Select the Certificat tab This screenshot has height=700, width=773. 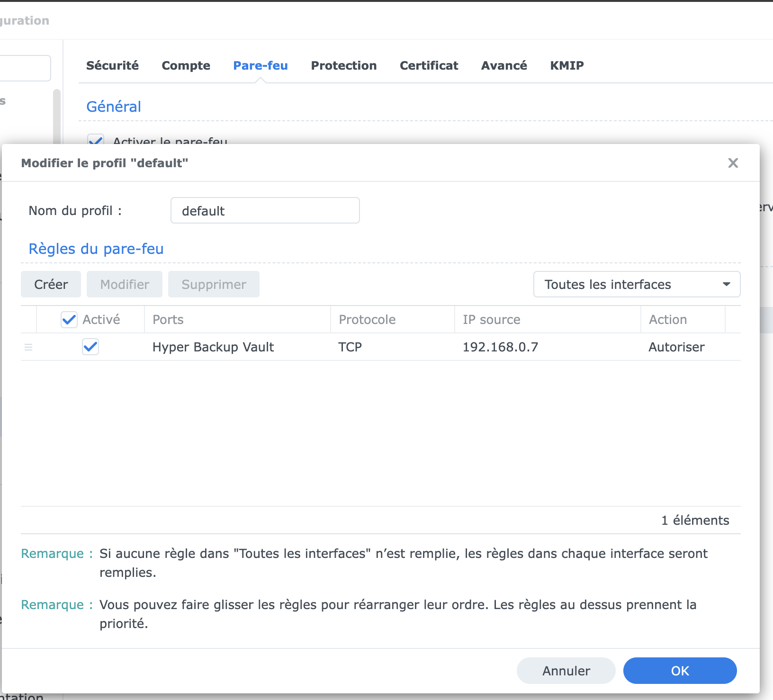pyautogui.click(x=429, y=65)
